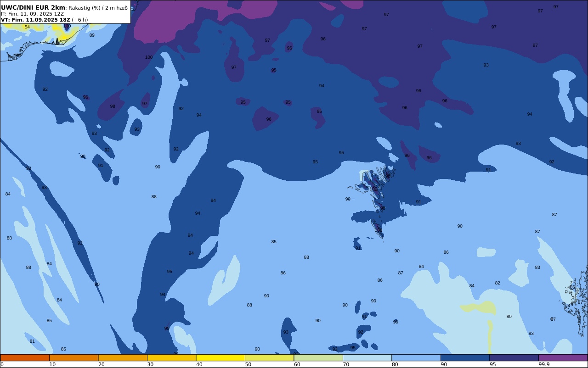The height and width of the screenshot is (368, 588).
Task: Click the dark orange 0–10 legend color segment
Action: [25, 357]
